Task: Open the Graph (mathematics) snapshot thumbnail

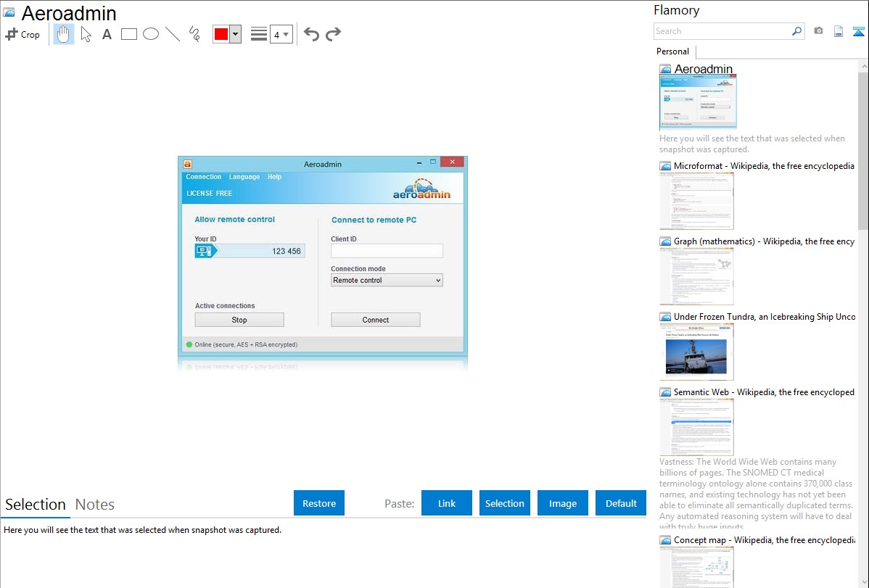Action: (696, 276)
